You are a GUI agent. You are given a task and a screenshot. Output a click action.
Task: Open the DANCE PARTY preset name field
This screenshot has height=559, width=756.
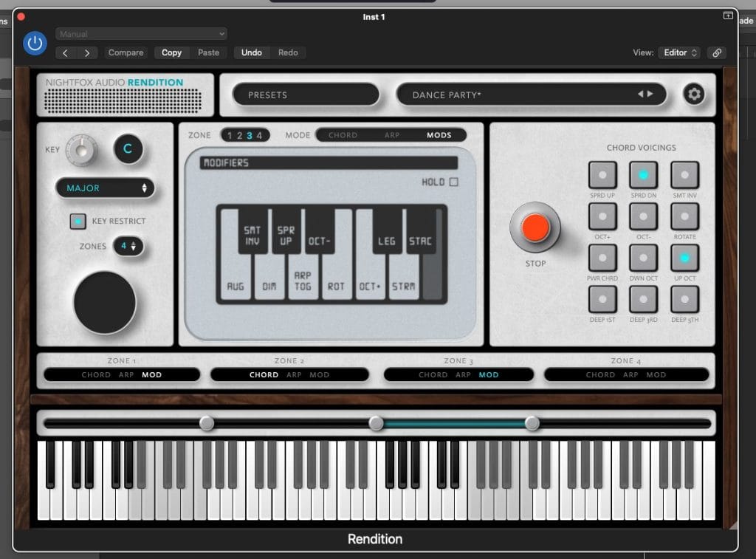pos(531,95)
